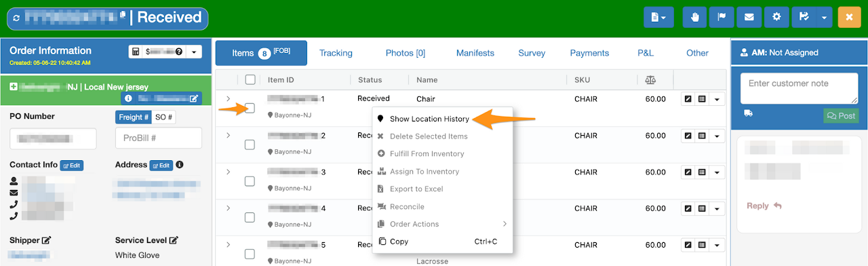Image resolution: width=868 pixels, height=266 pixels.
Task: Click the Item ID column header
Action: click(281, 80)
